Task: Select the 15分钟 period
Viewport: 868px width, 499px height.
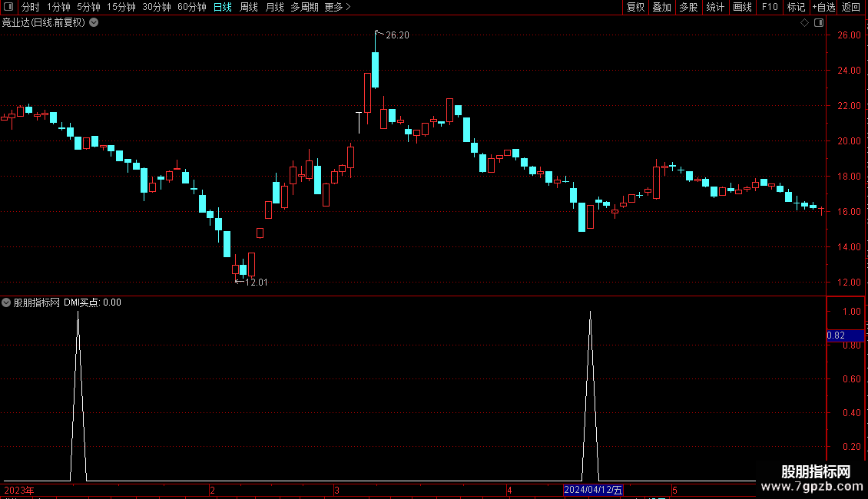Action: [121, 7]
